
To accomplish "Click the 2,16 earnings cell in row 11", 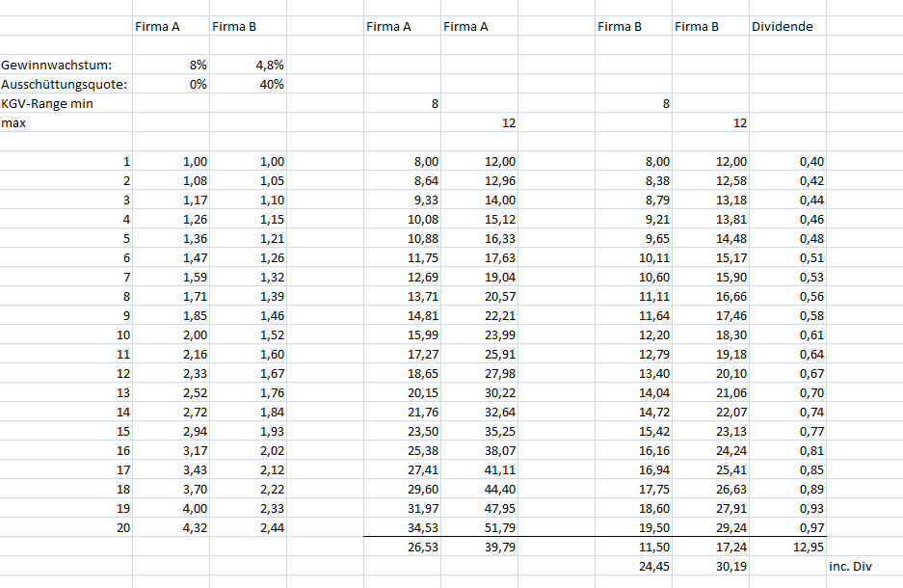I will pyautogui.click(x=171, y=354).
